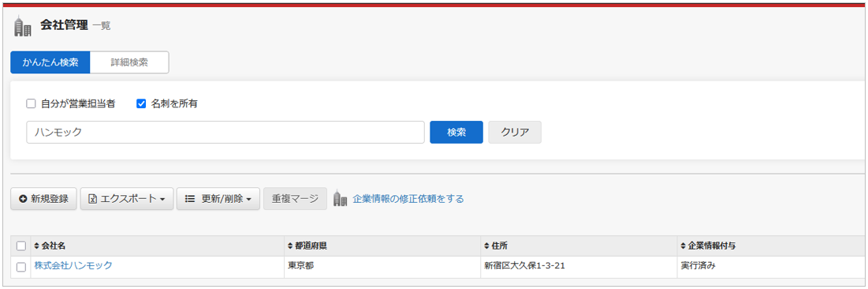Screen dimensions: 868x289
Task: Click the 会社管理 building icon in the header
Action: 22,26
